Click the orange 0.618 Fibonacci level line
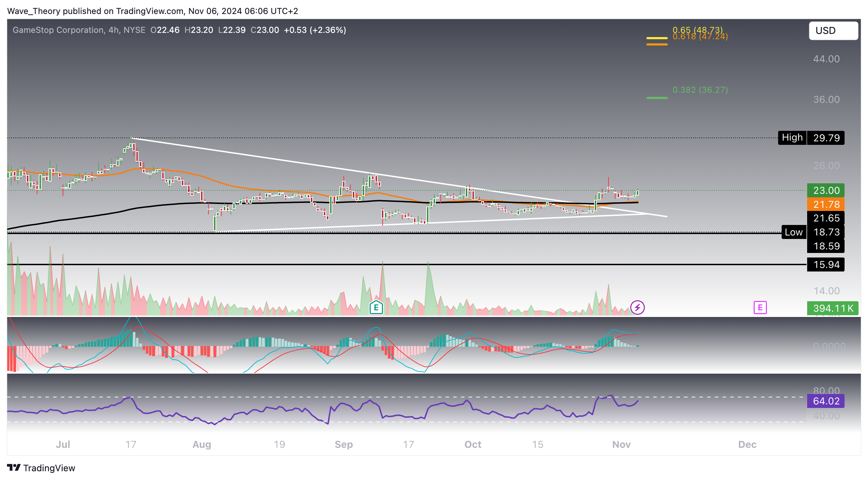Screen dimensions: 868x480 [657, 44]
